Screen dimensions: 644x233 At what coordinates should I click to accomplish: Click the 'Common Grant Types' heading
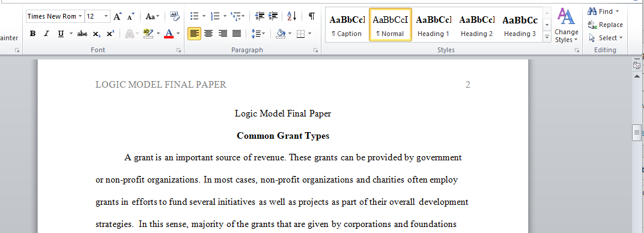click(x=283, y=136)
